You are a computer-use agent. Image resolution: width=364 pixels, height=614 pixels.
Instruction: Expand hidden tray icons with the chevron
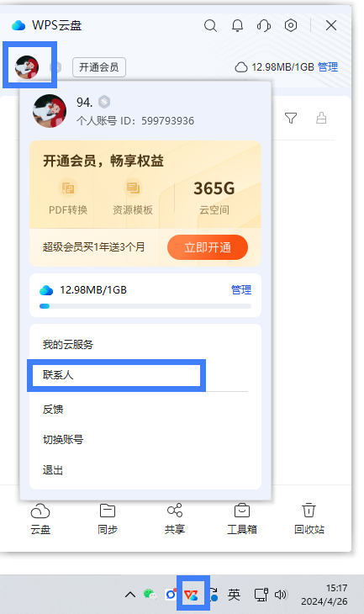[x=130, y=595]
